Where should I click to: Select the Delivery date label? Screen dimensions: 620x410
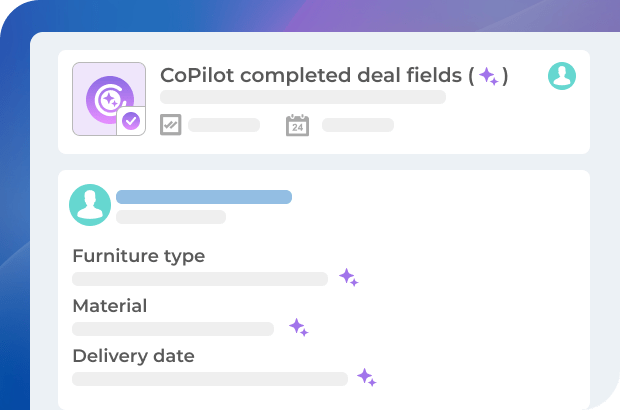click(x=134, y=356)
